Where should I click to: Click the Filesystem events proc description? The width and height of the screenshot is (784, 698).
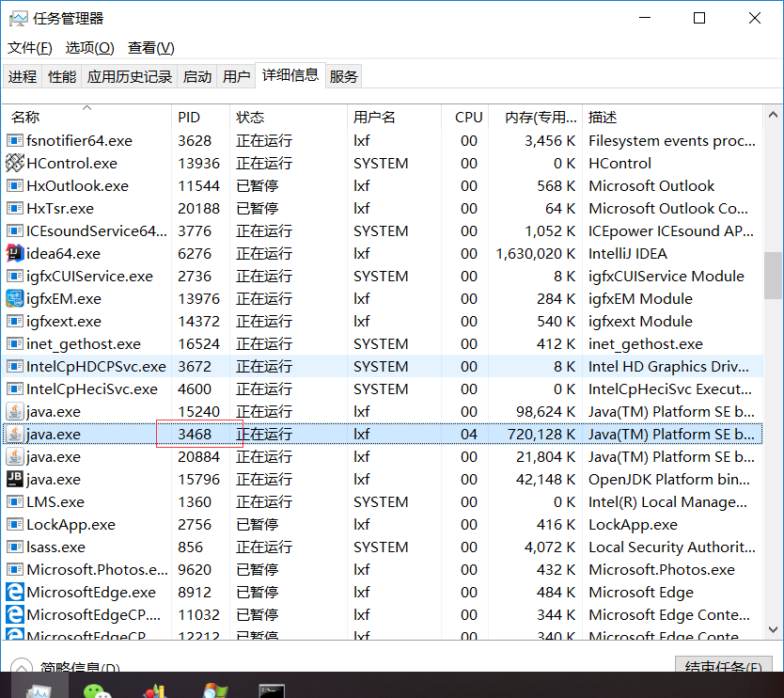(x=671, y=140)
